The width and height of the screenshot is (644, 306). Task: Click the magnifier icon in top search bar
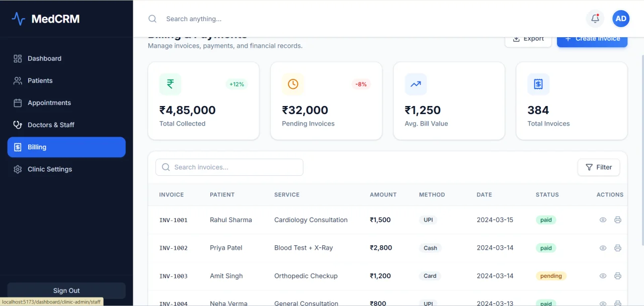pos(152,19)
